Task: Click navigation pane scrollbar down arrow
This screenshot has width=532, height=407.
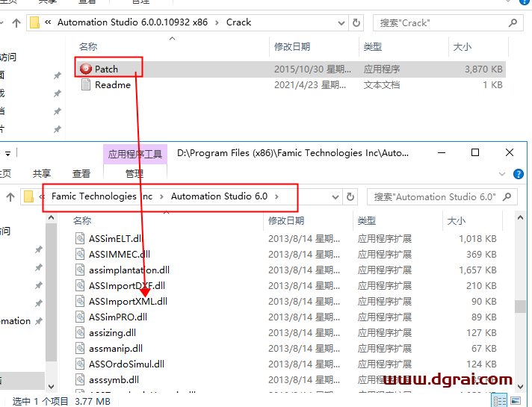Action: [x=52, y=386]
